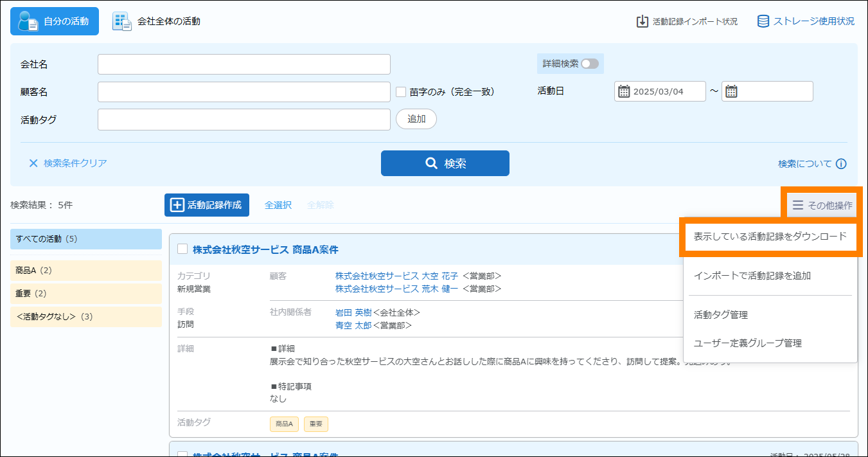Screen dimensions: 868x457
Task: Toggle the 詳細検索 switch
Action: pos(589,64)
